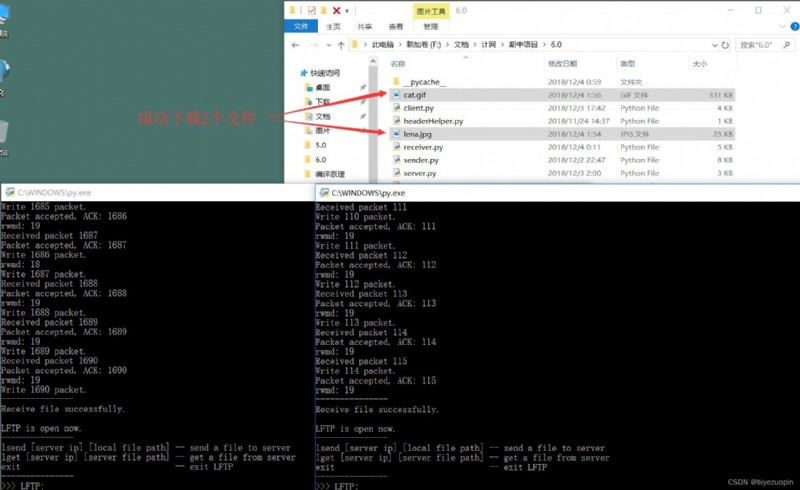The height and width of the screenshot is (490, 800).
Task: Click 新加卷 (F:) in the breadcrumb path
Action: click(x=423, y=45)
